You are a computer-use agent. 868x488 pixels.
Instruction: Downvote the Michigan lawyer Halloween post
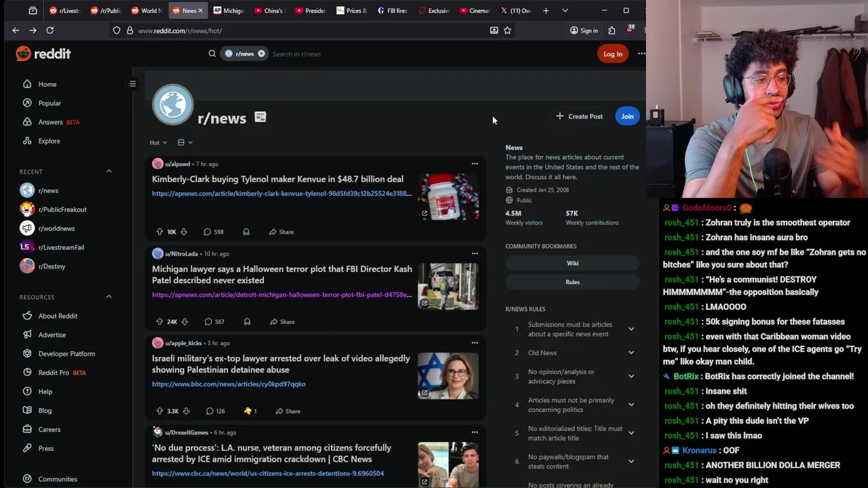(184, 322)
